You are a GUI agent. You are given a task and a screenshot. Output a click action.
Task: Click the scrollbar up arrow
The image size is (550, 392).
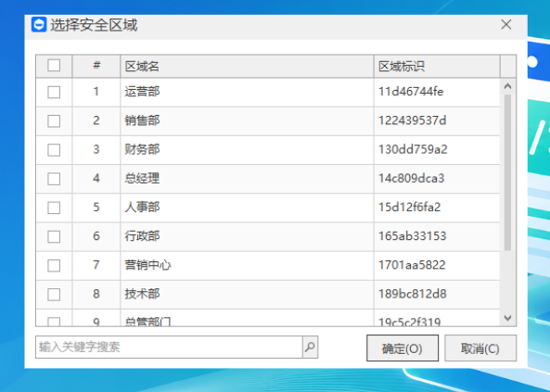pyautogui.click(x=507, y=86)
